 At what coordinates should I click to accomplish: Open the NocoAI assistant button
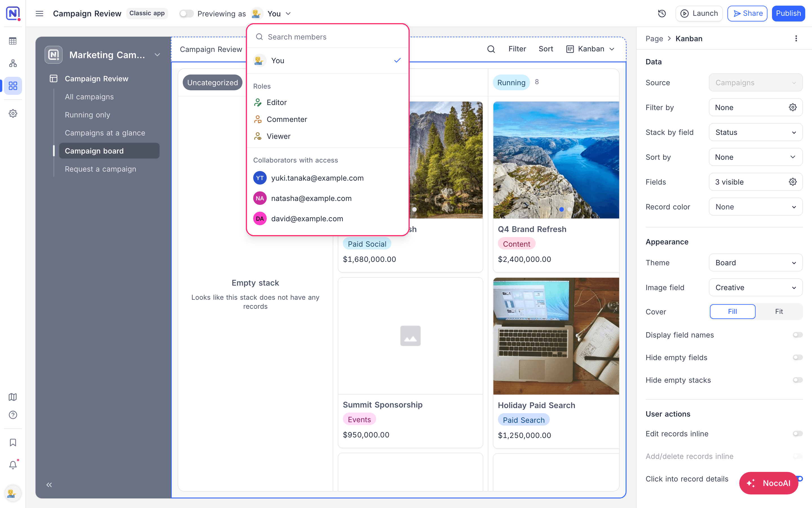[769, 483]
